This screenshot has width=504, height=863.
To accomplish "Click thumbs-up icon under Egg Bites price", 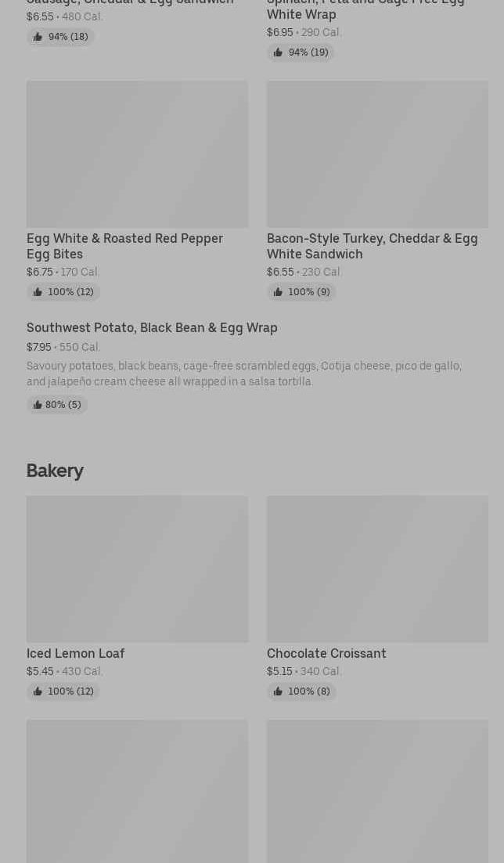I will (x=38, y=292).
